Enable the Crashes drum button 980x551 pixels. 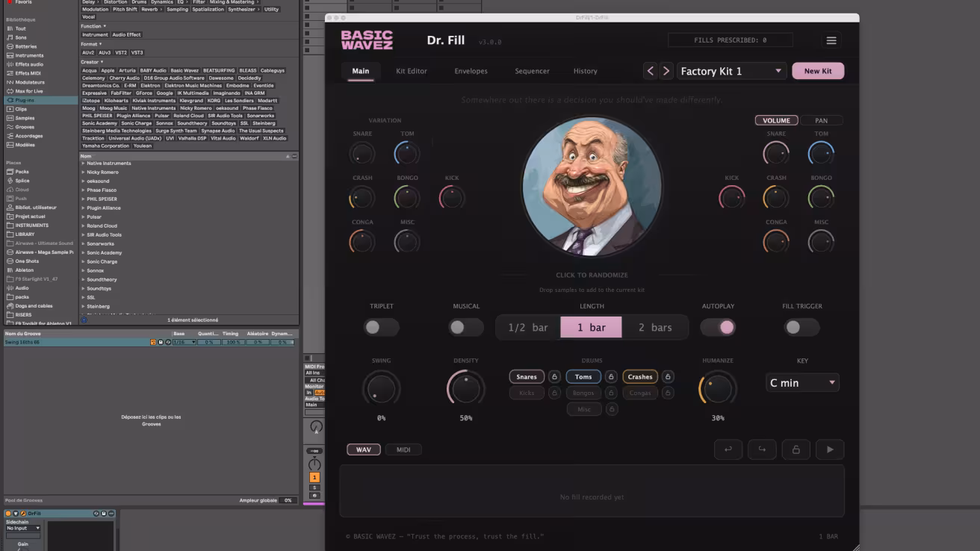[x=640, y=377]
